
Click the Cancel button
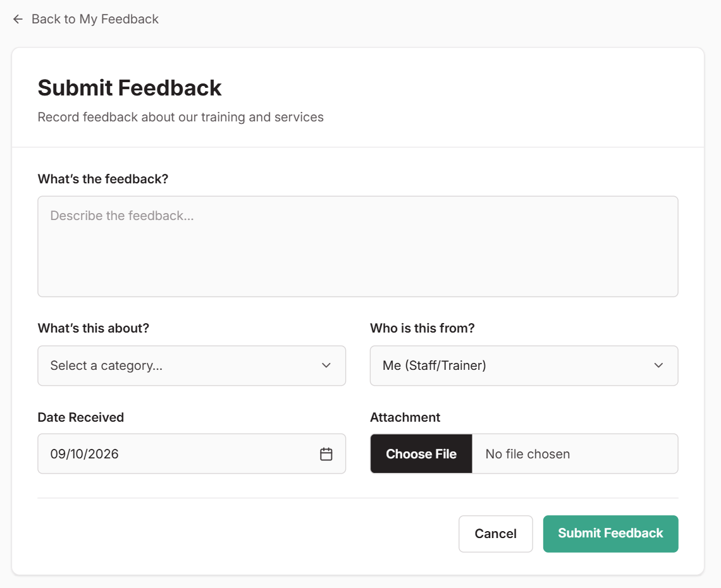(x=496, y=534)
